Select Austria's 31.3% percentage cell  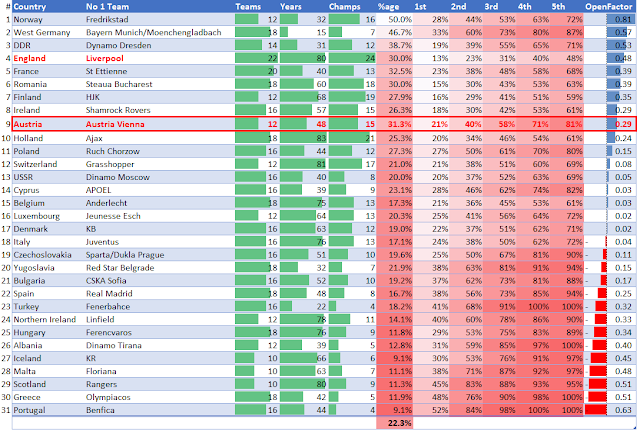tap(395, 124)
